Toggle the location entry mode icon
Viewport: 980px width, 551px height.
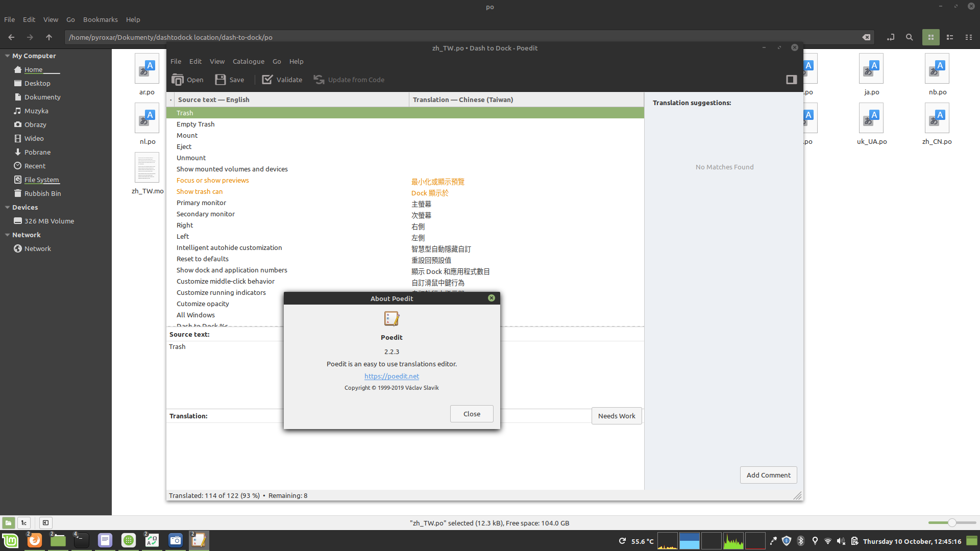(891, 37)
